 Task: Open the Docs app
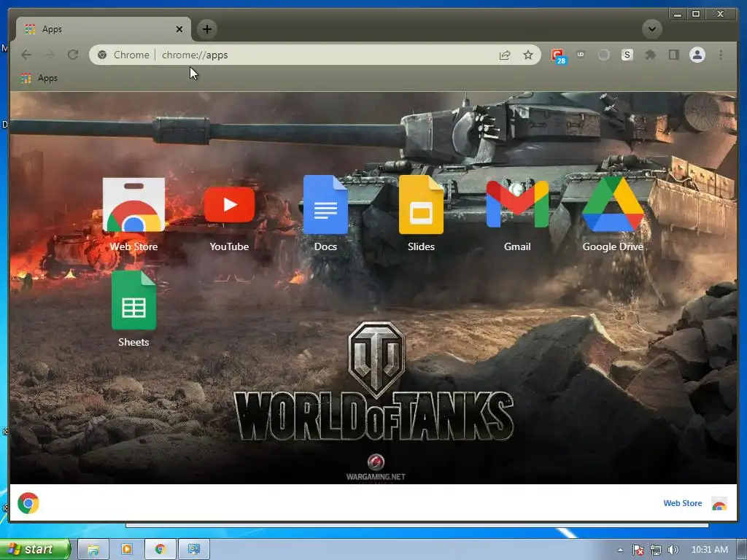click(325, 214)
